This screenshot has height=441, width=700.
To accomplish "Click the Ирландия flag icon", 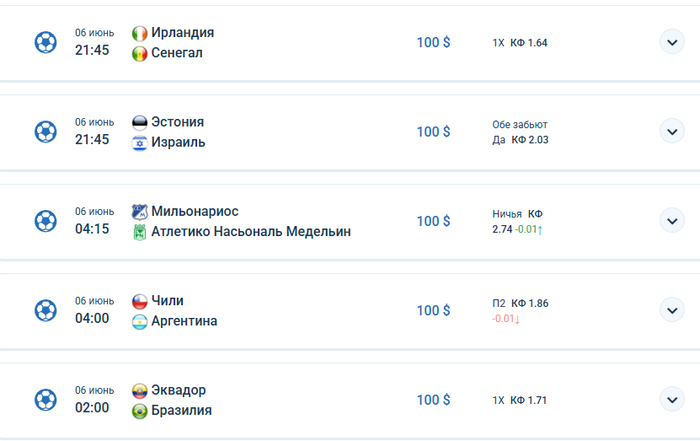I will [x=140, y=33].
